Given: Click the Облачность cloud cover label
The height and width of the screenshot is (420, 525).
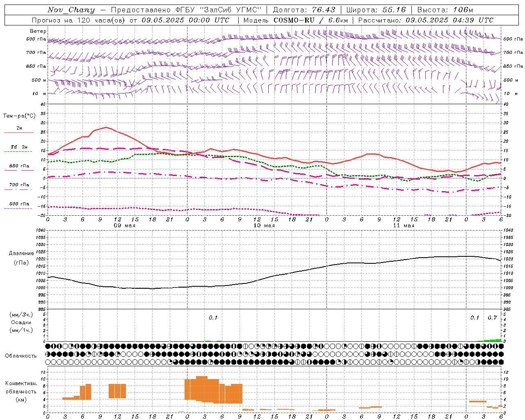Looking at the screenshot, I should click(21, 356).
